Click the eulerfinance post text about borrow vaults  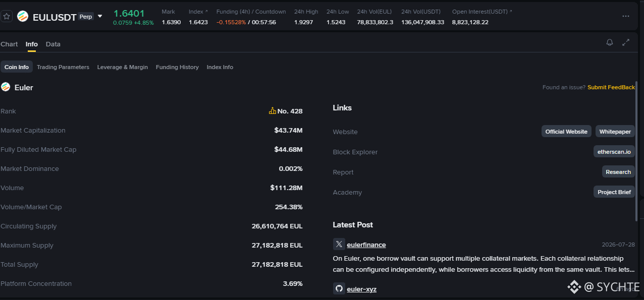pos(484,264)
